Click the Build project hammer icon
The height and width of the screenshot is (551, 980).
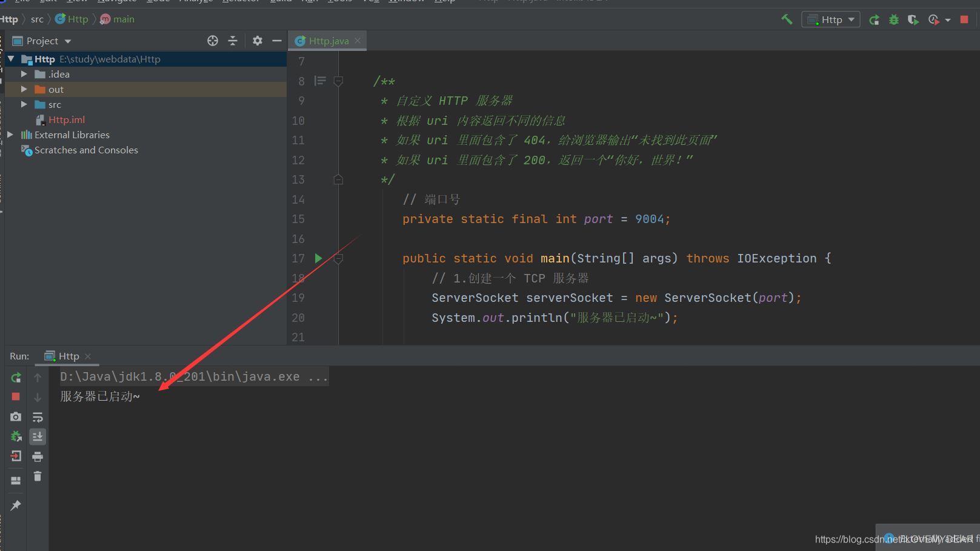pos(787,19)
